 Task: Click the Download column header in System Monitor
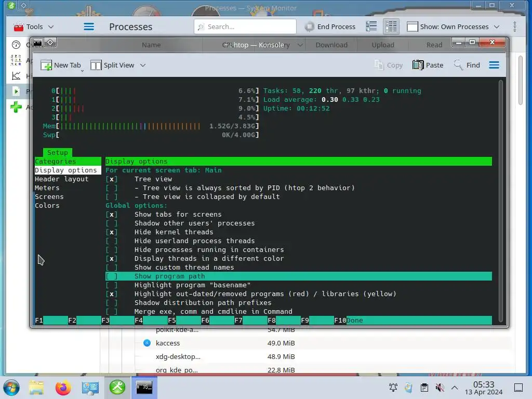click(331, 45)
